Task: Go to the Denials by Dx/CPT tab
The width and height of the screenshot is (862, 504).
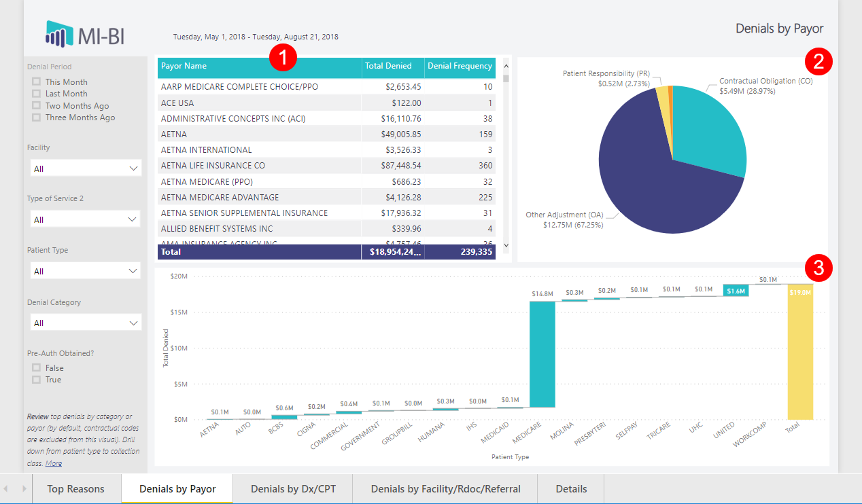Action: coord(293,489)
